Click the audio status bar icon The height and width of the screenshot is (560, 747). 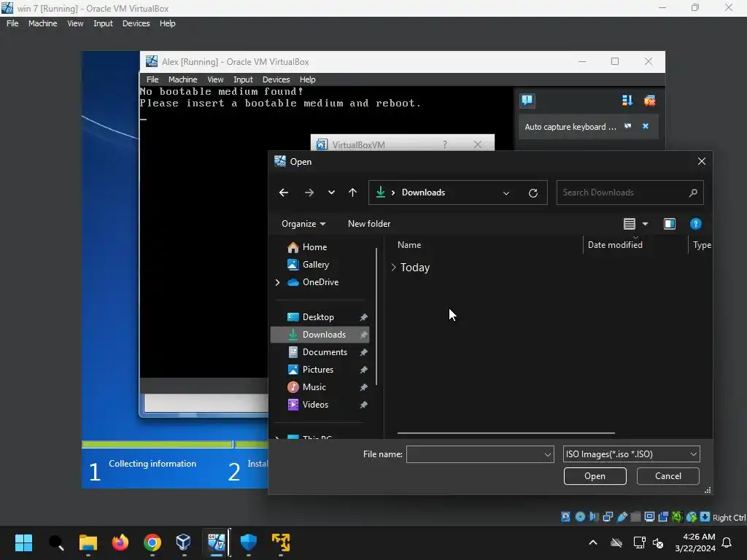tap(594, 517)
